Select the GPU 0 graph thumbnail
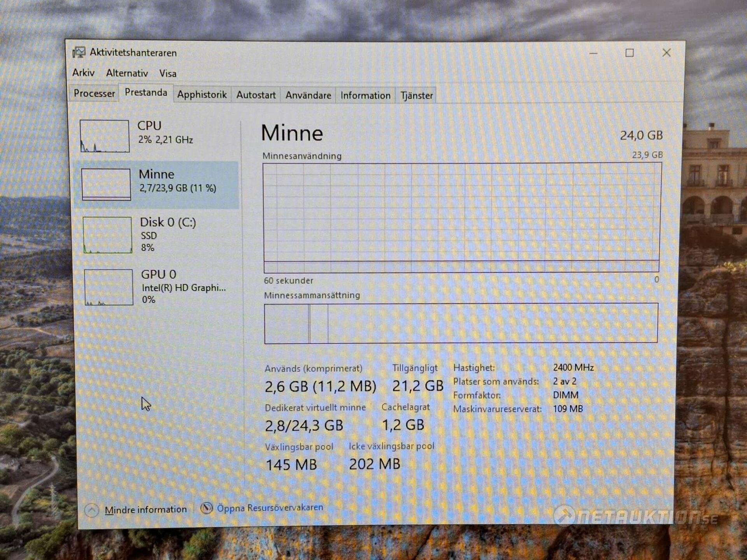 pos(109,287)
